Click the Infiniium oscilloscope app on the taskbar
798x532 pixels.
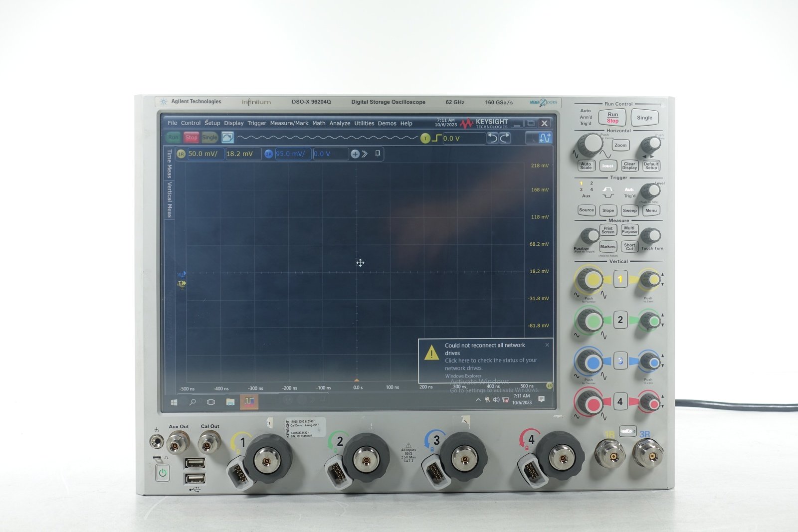(249, 401)
